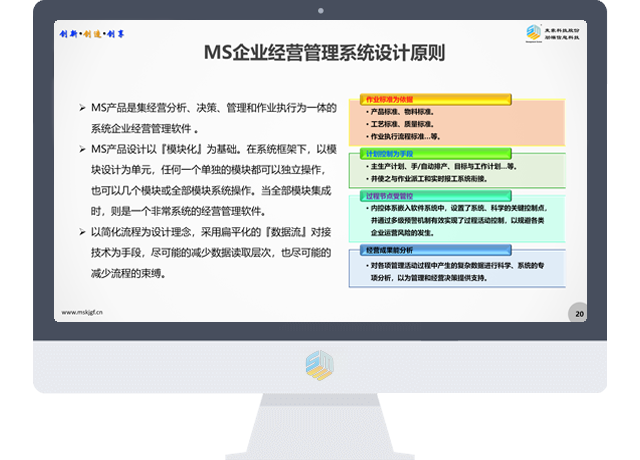Click the arrow bullet before "以简化流程为设计理念"
640x460 pixels.
[x=81, y=232]
